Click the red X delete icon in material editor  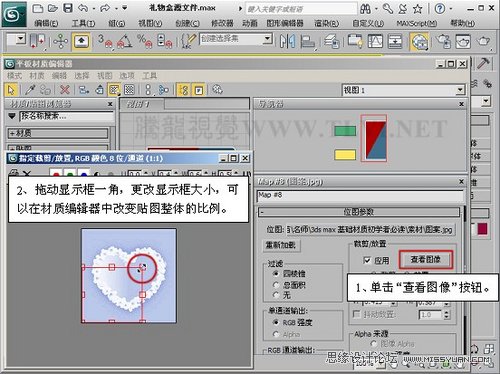click(65, 89)
